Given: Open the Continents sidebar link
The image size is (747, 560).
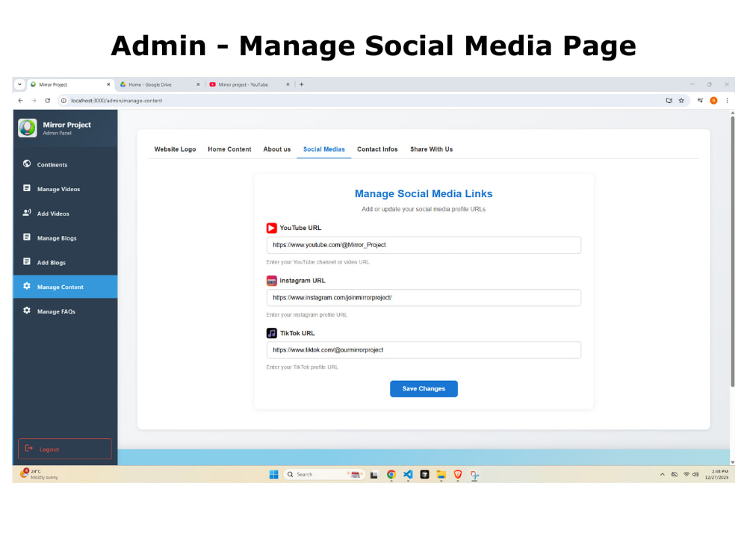Looking at the screenshot, I should 65,164.
